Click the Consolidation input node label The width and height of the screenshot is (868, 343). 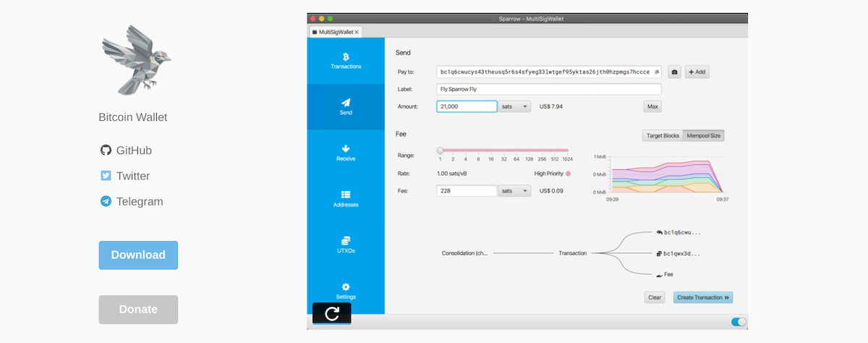464,253
